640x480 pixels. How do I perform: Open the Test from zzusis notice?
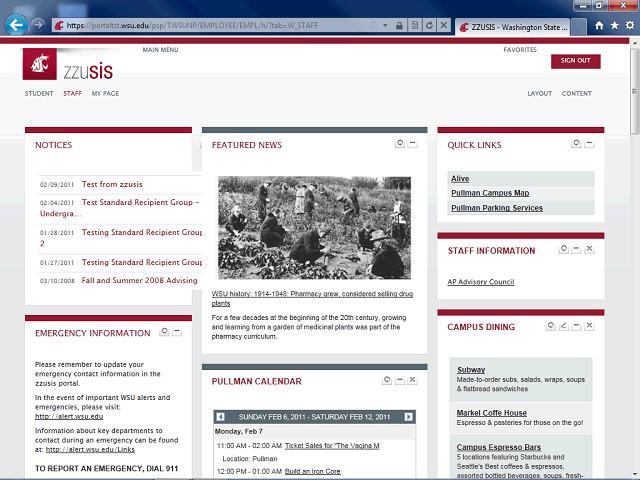(112, 184)
